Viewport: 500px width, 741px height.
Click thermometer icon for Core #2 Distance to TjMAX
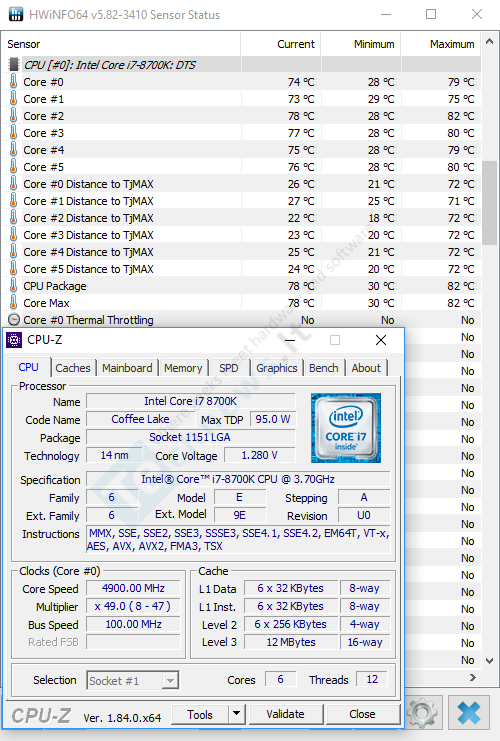[14, 218]
